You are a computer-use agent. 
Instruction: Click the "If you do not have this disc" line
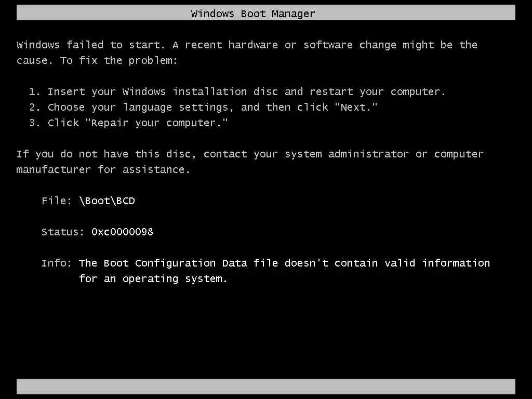[250, 154]
